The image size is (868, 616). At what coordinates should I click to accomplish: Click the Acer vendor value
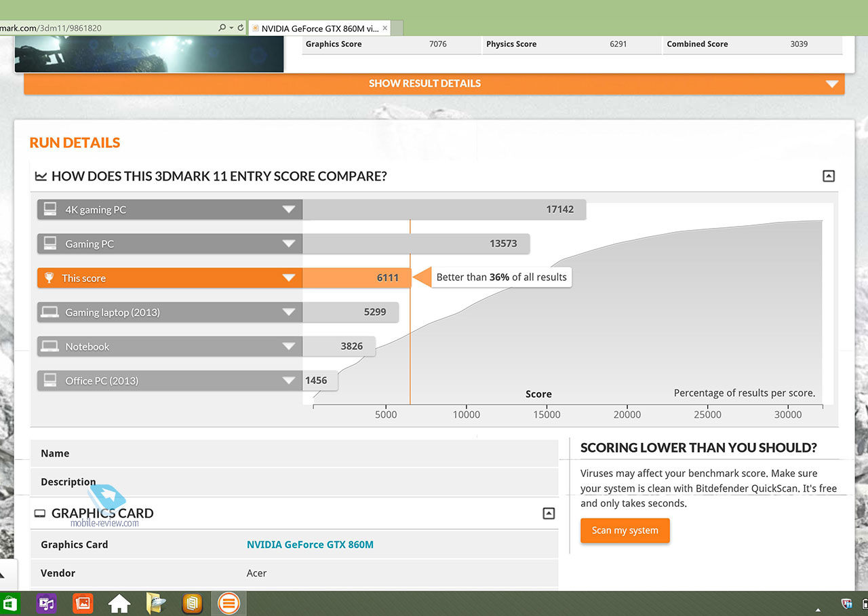[256, 573]
